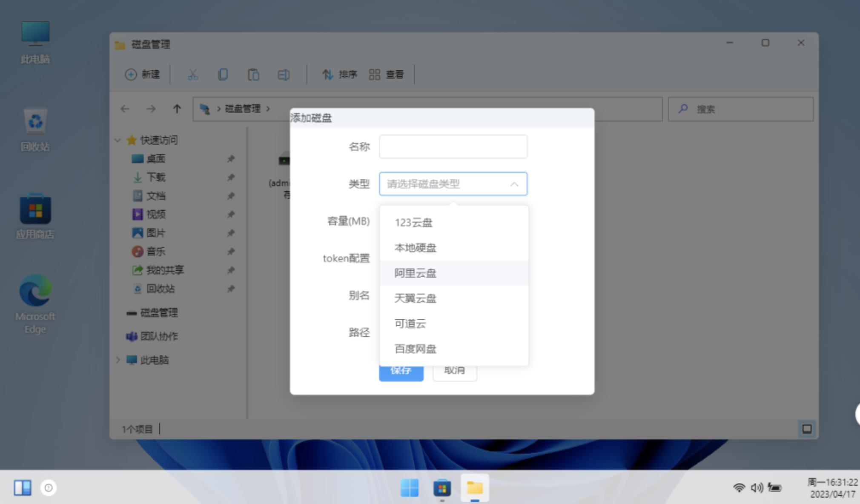Screen dimensions: 860x504
Task: Open the 排序 sort menu
Action: pos(340,74)
